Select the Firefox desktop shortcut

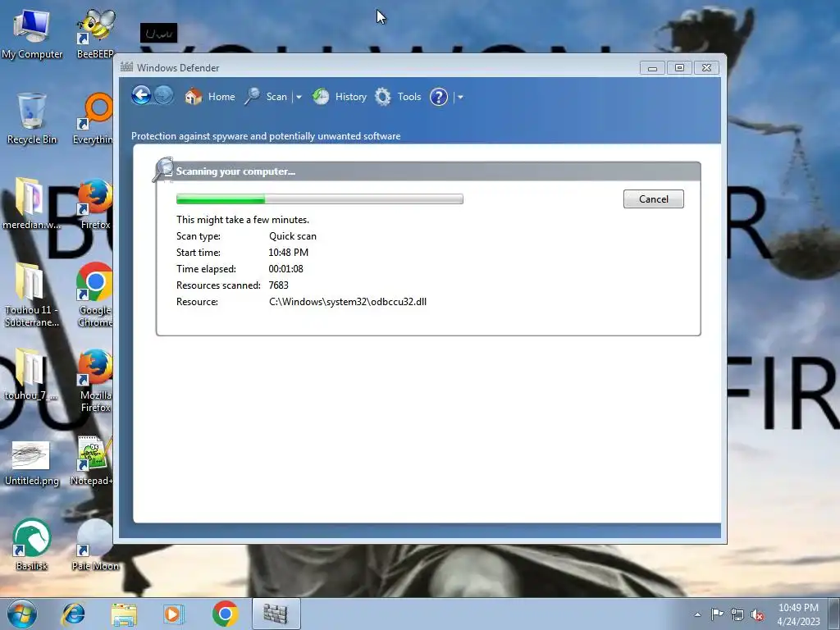click(95, 203)
